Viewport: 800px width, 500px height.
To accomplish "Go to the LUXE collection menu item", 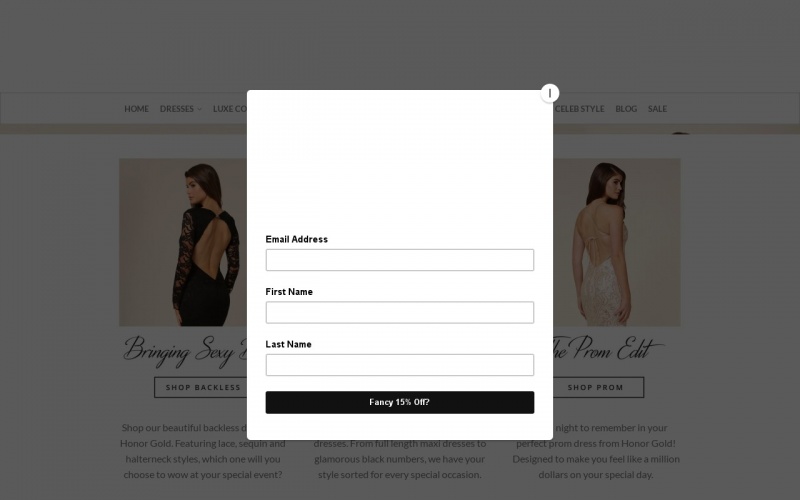I will click(x=230, y=109).
